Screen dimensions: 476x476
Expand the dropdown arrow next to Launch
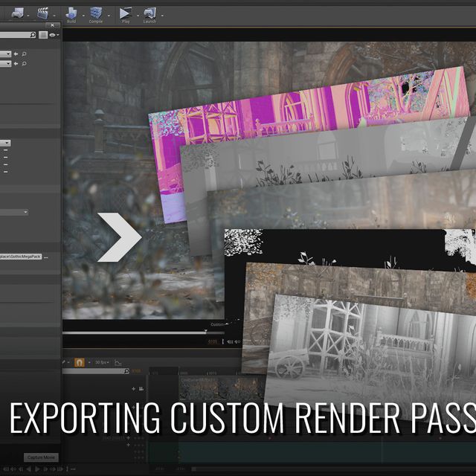click(x=160, y=13)
